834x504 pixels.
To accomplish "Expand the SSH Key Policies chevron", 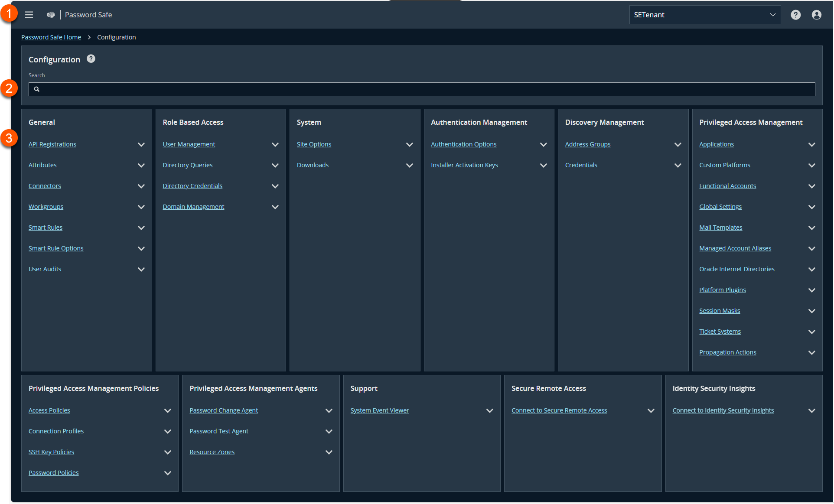I will tap(167, 452).
